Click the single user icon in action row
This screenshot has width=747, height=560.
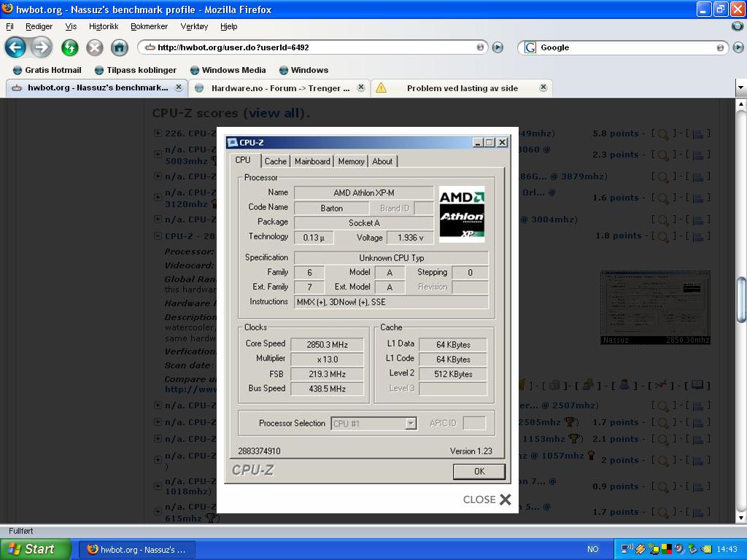[x=625, y=385]
